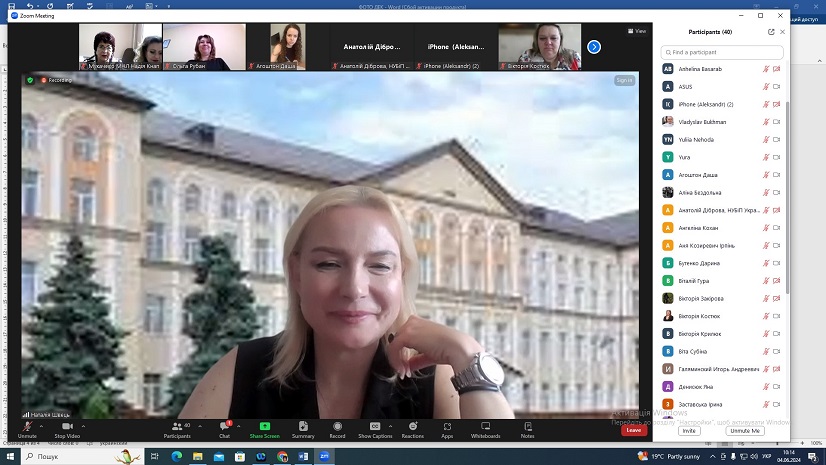Toggle Unmute microphone in Zoom toolbar
826x465 pixels.
pyautogui.click(x=27, y=429)
